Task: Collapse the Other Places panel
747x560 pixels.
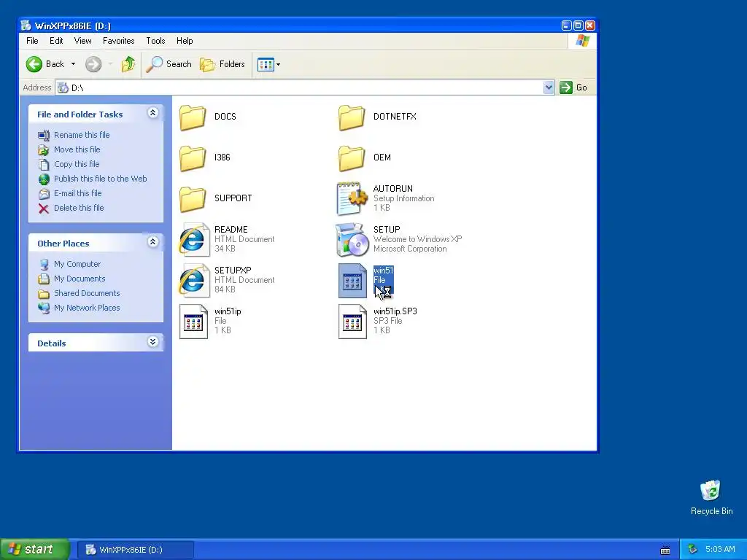Action: click(x=152, y=242)
